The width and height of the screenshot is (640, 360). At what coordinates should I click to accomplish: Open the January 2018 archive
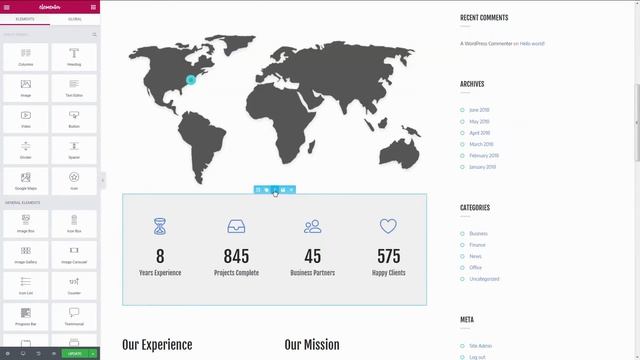[x=482, y=167]
